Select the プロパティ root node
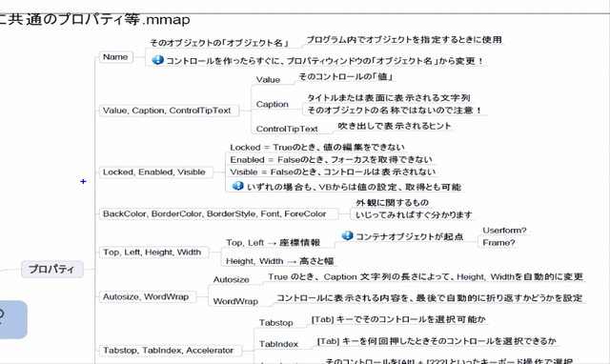 51,269
